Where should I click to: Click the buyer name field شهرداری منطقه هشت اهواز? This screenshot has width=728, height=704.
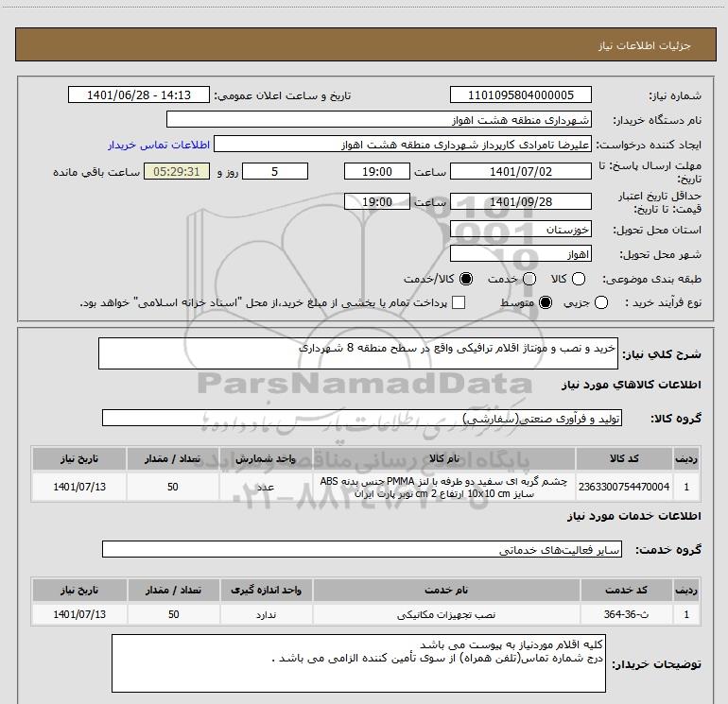tap(379, 119)
